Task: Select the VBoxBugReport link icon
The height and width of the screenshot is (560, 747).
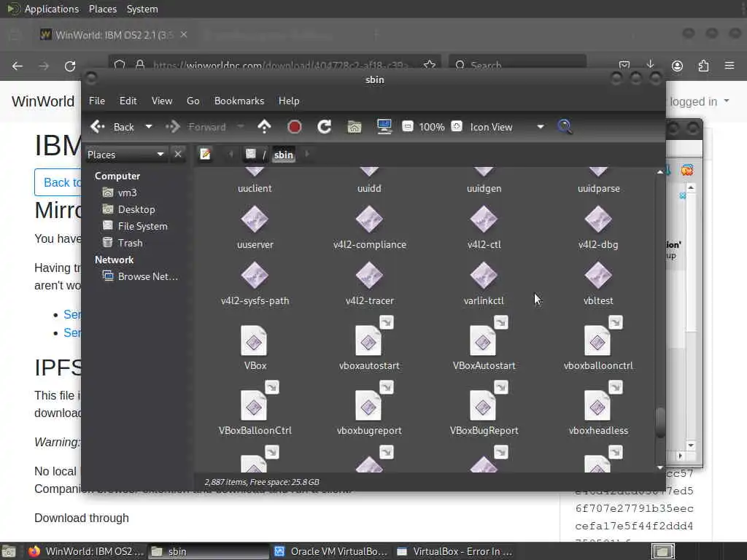Action: [483, 405]
